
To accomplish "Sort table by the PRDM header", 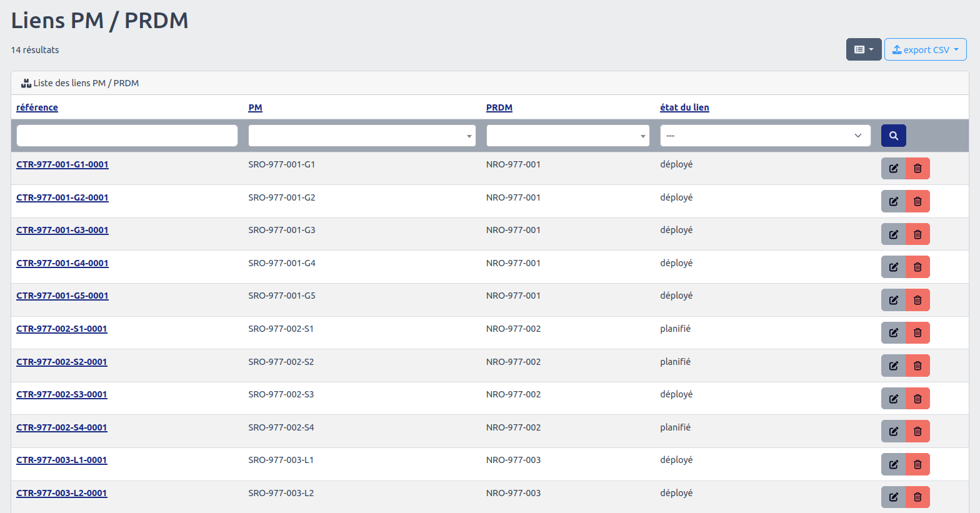I will pos(499,107).
